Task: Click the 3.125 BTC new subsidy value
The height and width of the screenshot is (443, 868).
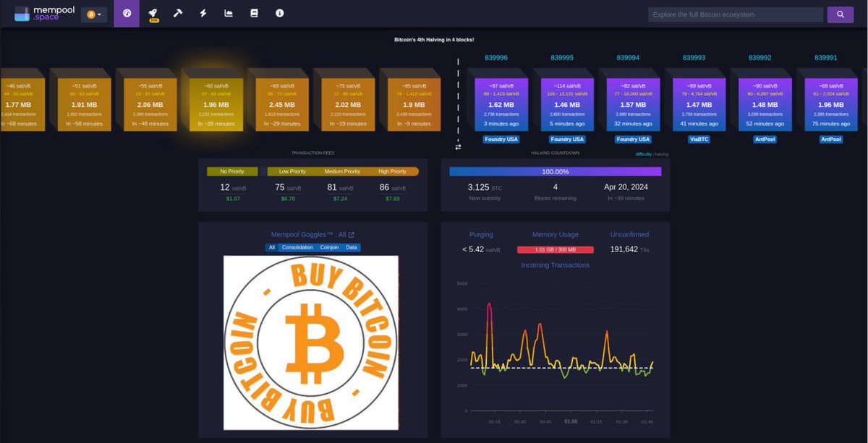Action: 485,187
